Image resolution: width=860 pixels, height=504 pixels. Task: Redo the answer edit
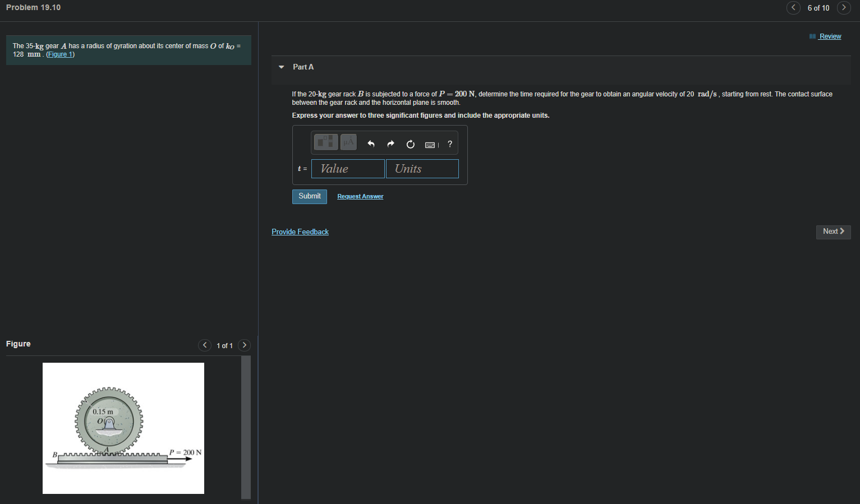390,144
